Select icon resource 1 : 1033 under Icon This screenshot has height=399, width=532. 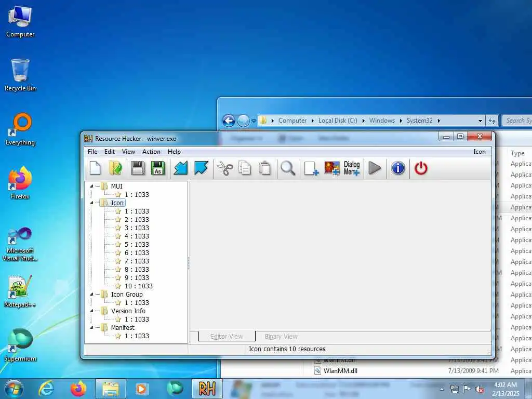click(x=137, y=211)
